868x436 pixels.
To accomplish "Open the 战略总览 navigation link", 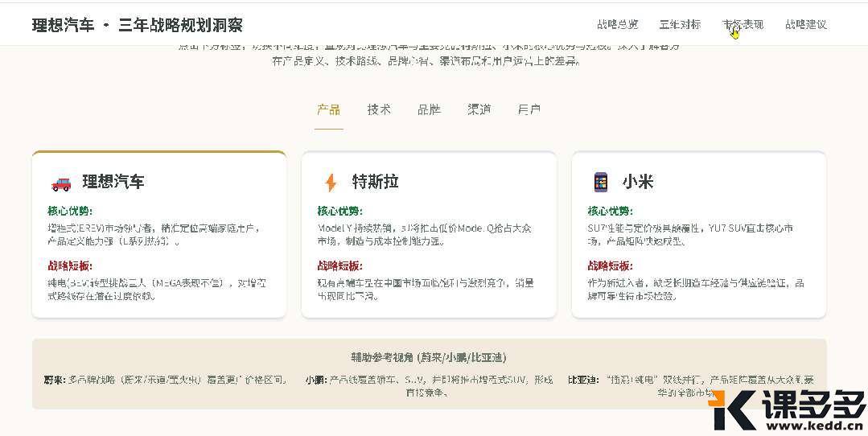I will [x=617, y=25].
